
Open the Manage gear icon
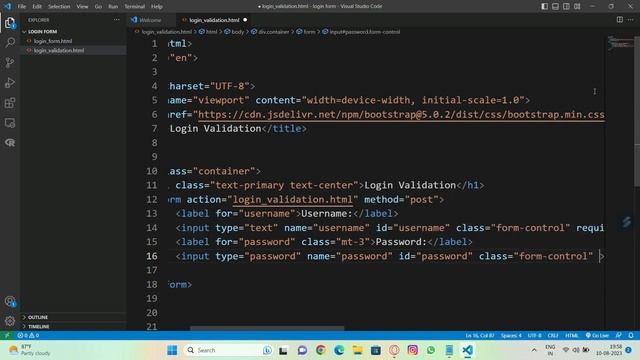pyautogui.click(x=10, y=321)
